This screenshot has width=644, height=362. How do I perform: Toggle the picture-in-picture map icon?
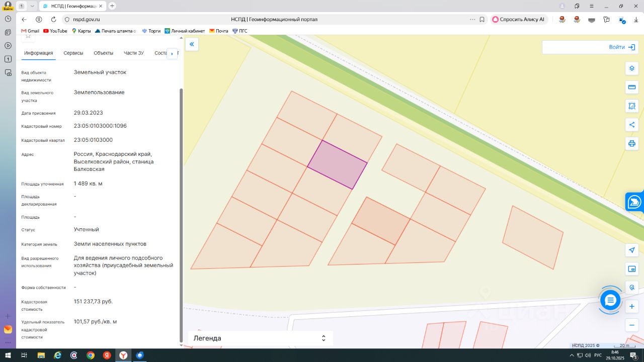pyautogui.click(x=632, y=268)
